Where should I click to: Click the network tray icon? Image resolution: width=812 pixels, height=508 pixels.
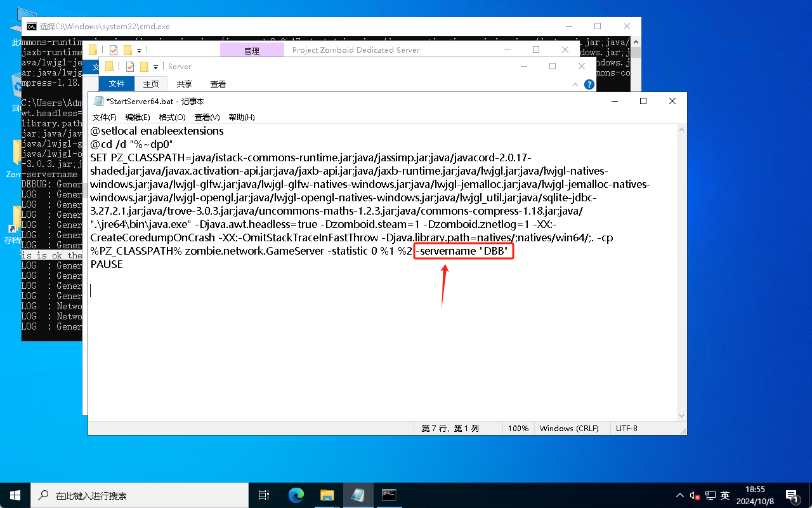[x=710, y=495]
